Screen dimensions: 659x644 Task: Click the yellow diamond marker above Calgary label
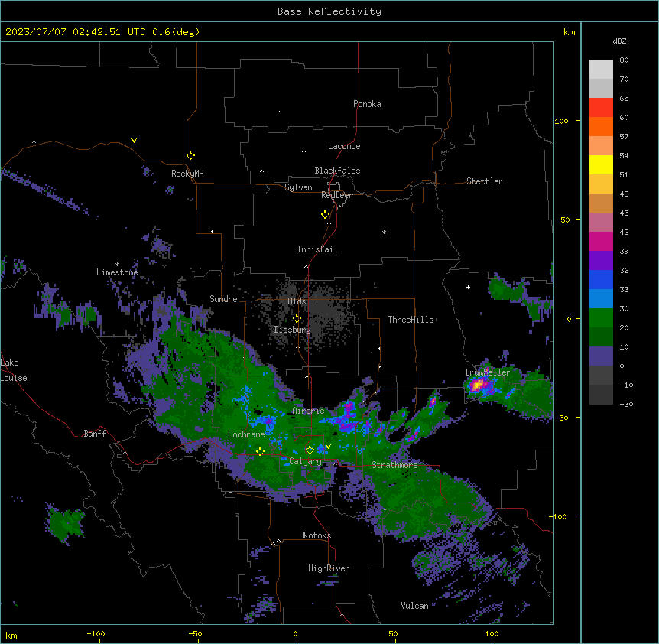click(x=310, y=450)
